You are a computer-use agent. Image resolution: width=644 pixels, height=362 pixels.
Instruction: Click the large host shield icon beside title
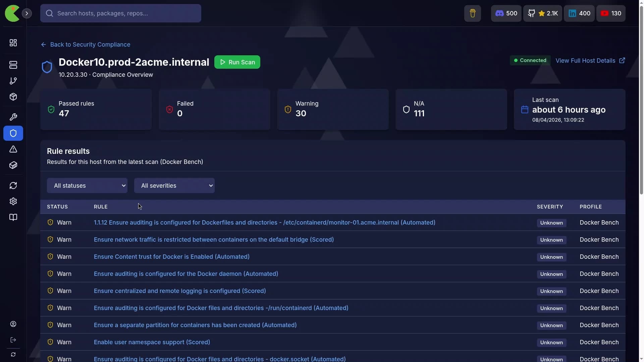coord(47,67)
